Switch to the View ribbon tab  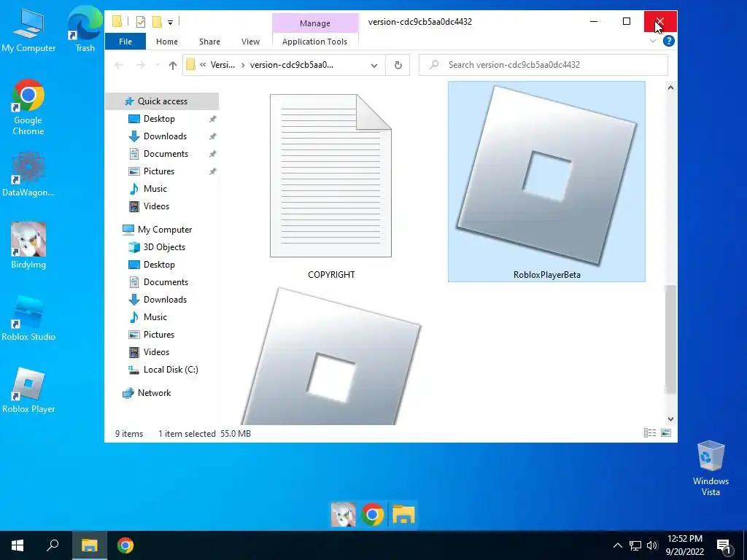[251, 42]
